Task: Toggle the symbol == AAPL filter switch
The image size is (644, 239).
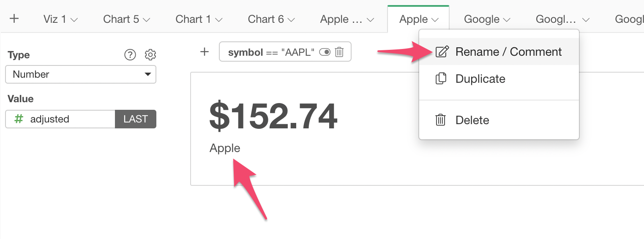Action: pos(325,52)
